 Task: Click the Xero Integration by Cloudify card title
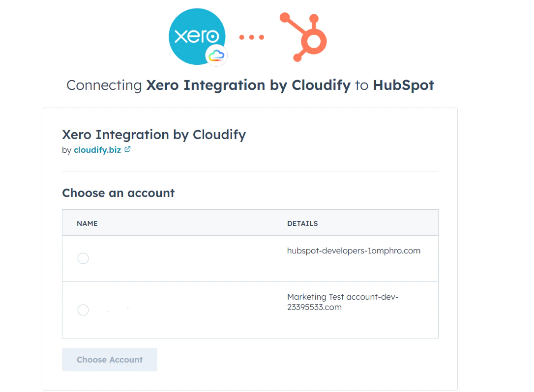154,135
